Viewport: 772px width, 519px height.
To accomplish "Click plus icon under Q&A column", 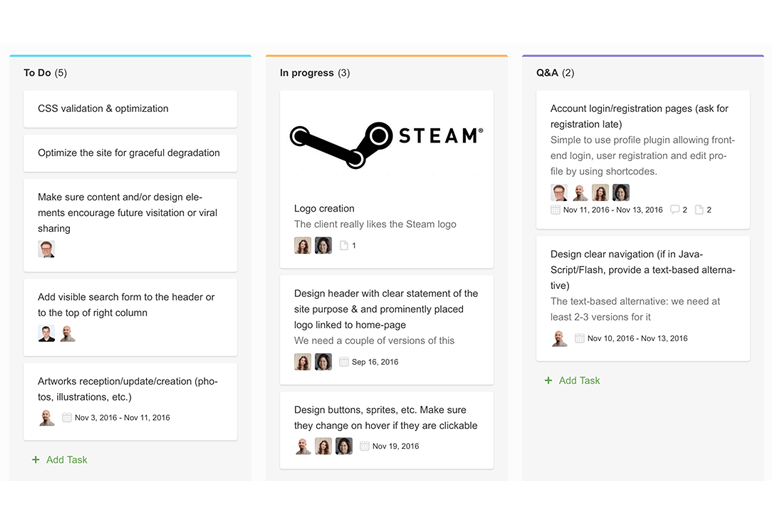I will 548,380.
